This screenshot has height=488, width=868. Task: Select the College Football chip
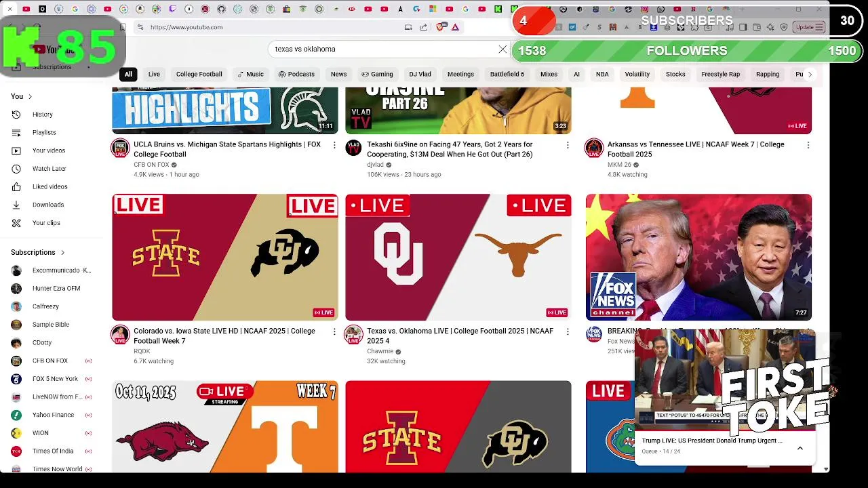click(x=199, y=75)
